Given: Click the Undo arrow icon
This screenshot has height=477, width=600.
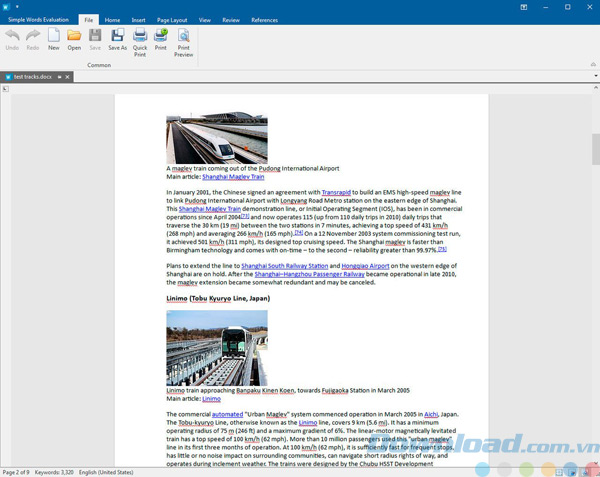Looking at the screenshot, I should (12, 38).
